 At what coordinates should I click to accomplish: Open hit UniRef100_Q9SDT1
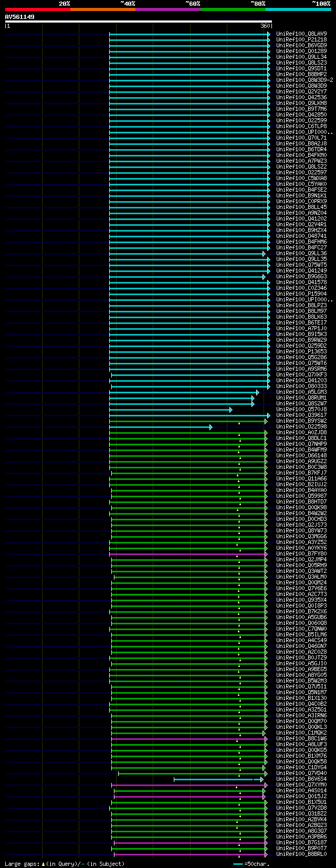click(x=301, y=68)
